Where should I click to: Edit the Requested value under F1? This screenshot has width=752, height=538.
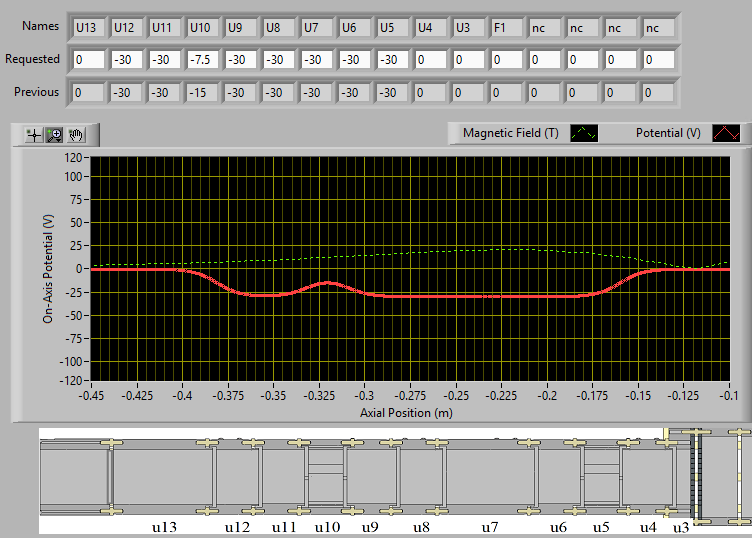tap(506, 60)
